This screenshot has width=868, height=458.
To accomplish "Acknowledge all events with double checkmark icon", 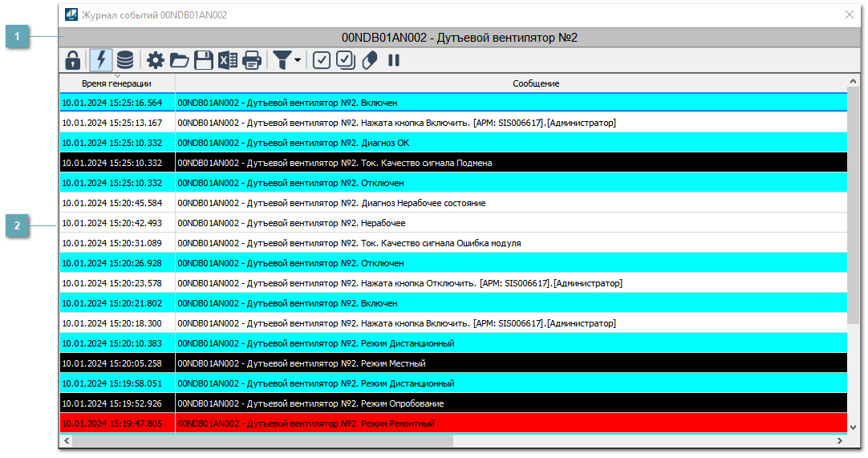I will pos(346,60).
